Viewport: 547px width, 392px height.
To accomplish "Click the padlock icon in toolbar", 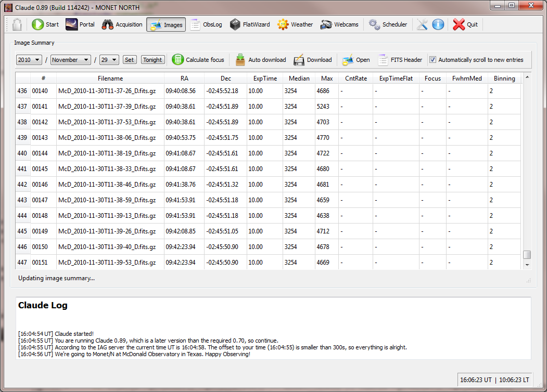I will pyautogui.click(x=17, y=24).
